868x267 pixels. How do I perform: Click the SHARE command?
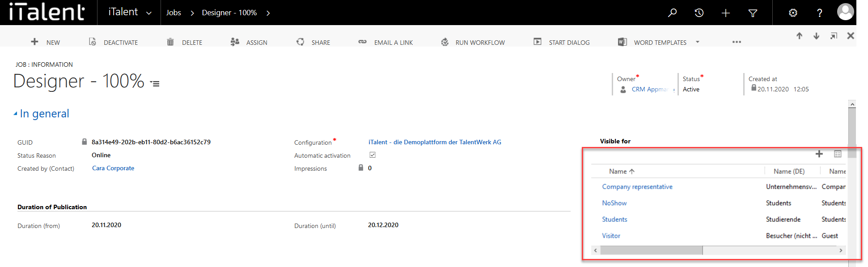(x=313, y=42)
